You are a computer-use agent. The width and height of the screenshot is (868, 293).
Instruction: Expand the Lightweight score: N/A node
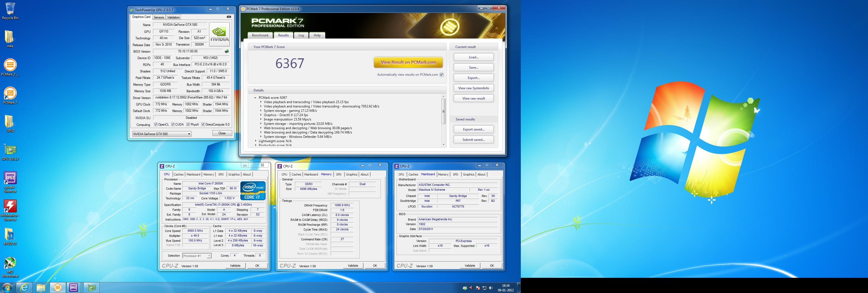[x=256, y=141]
